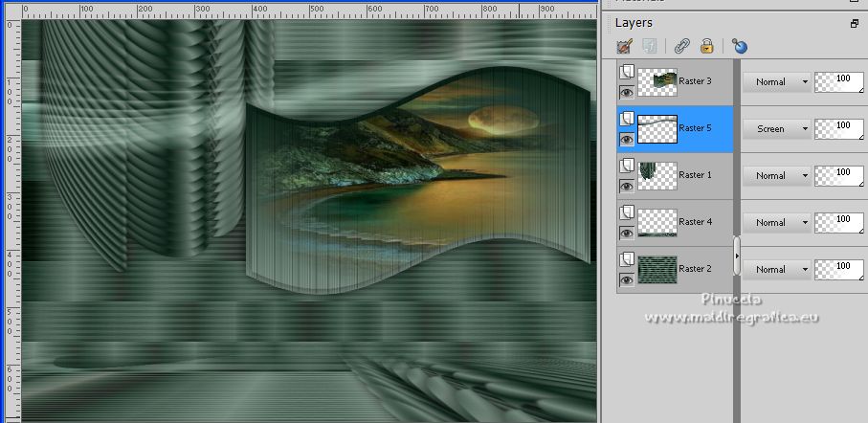868x423 pixels.
Task: Click the raster layer type icon for Raster 3
Action: 627,72
